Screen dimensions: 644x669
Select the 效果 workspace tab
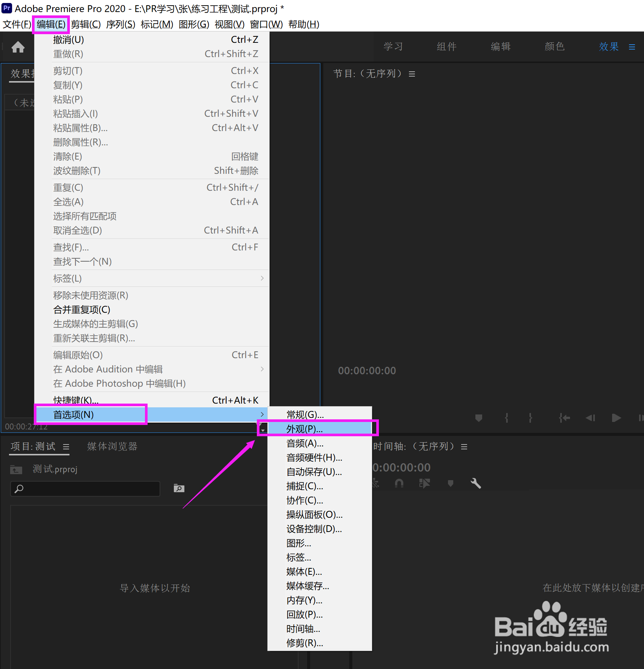click(x=609, y=47)
